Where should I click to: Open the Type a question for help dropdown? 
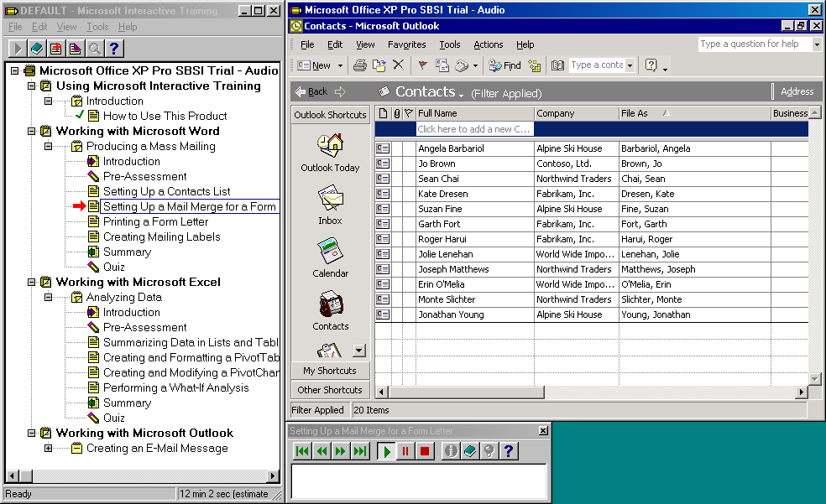(817, 44)
